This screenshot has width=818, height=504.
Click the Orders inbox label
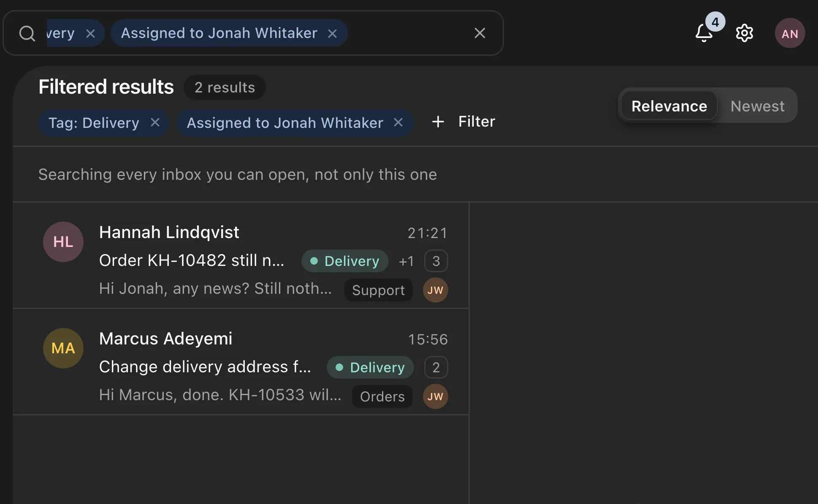pos(382,396)
